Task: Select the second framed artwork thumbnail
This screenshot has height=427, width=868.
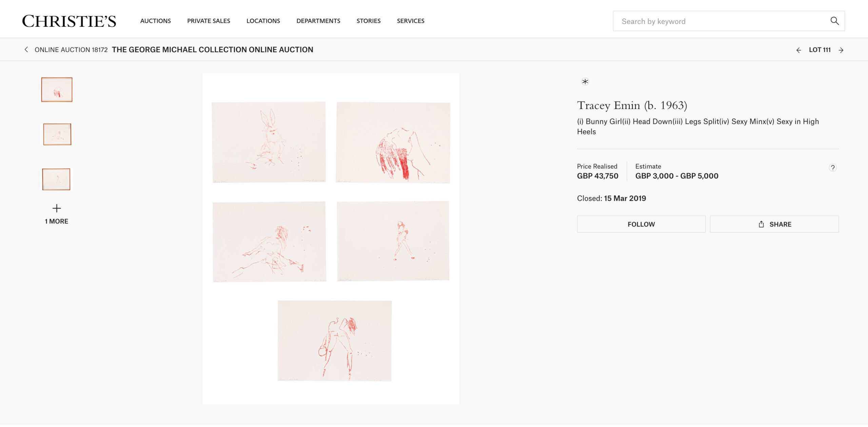Action: pos(57,134)
